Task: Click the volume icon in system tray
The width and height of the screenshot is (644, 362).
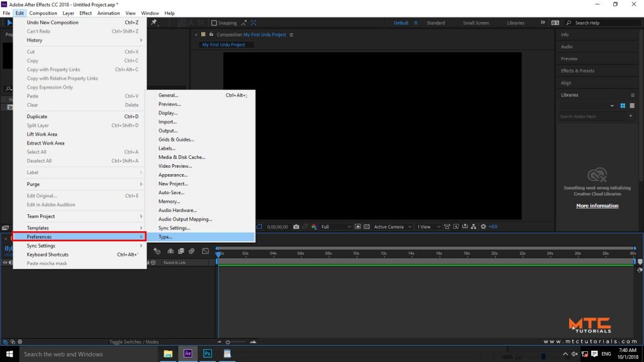Action: (575, 354)
